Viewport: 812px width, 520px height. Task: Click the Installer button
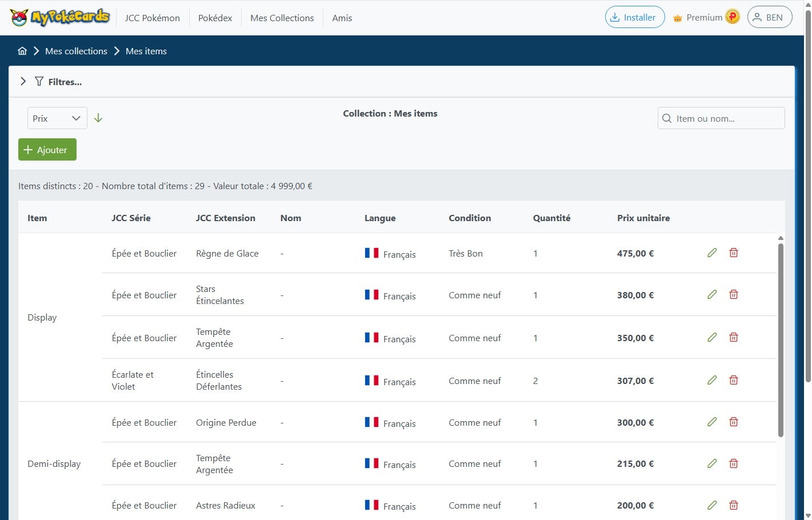click(634, 17)
